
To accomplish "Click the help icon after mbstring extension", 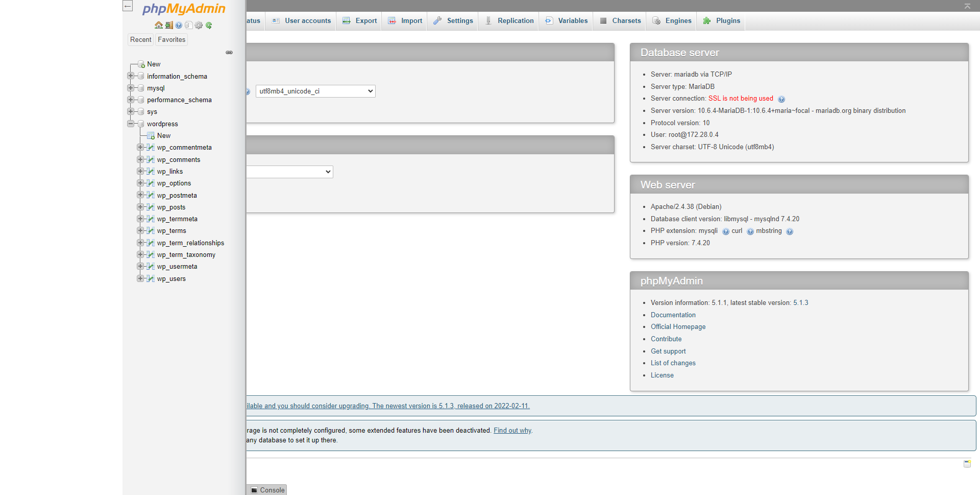I will click(790, 231).
